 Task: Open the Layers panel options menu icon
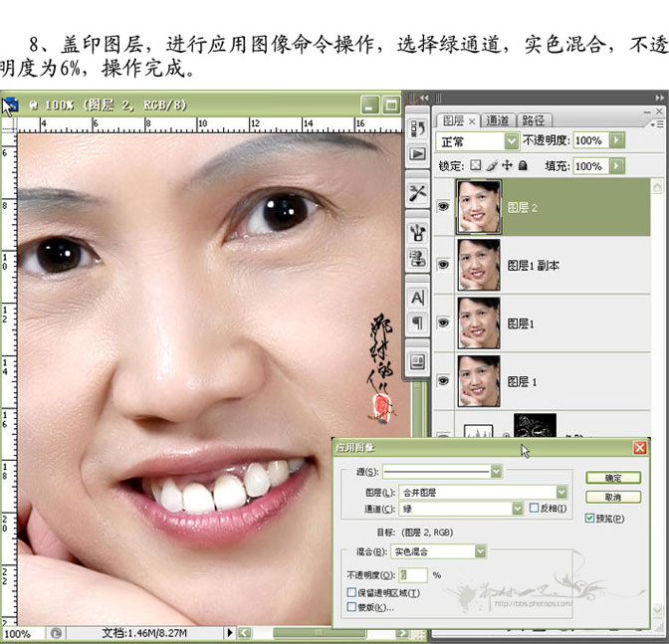(657, 124)
